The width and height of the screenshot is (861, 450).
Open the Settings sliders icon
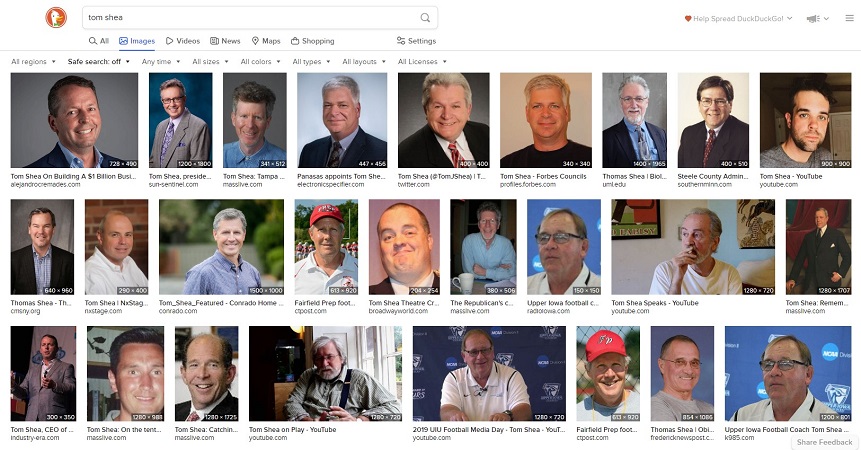coord(401,41)
